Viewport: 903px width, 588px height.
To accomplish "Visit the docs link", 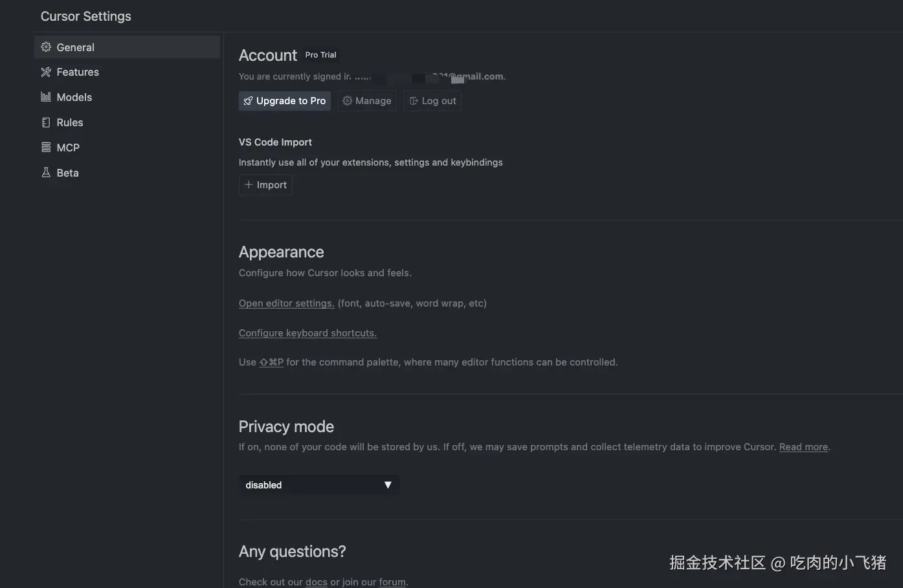I will tap(317, 582).
